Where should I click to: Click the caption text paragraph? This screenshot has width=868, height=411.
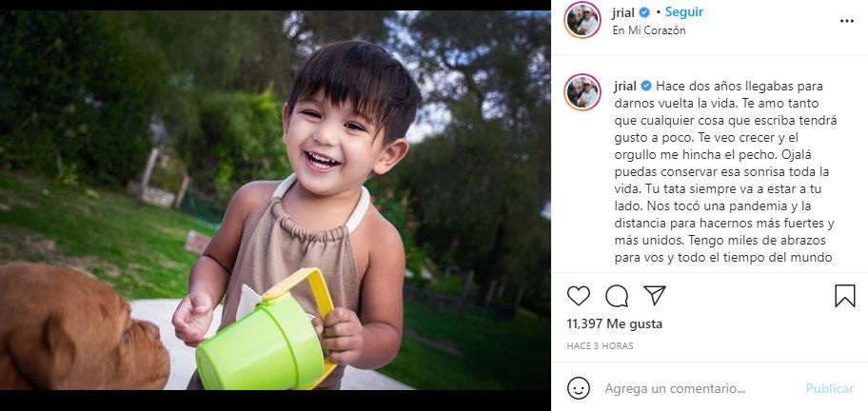pos(725,172)
